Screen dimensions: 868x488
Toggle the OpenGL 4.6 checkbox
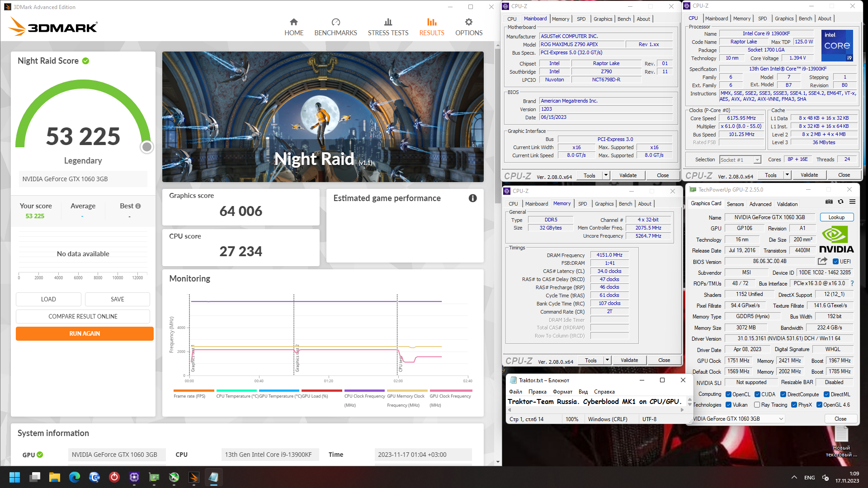819,405
